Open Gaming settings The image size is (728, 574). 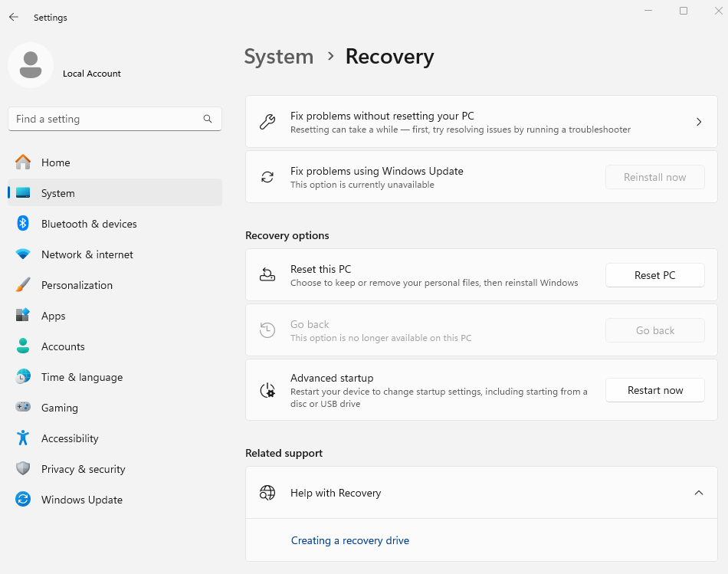[x=115, y=408]
